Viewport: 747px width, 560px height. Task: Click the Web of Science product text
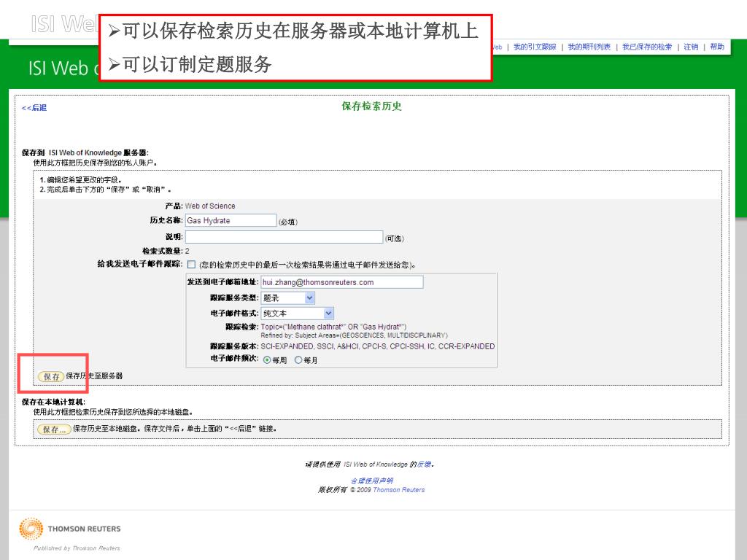[x=210, y=206]
